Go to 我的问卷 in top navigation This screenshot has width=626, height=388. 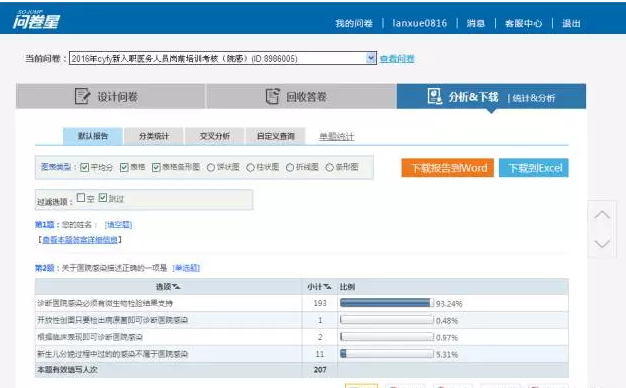pos(354,23)
